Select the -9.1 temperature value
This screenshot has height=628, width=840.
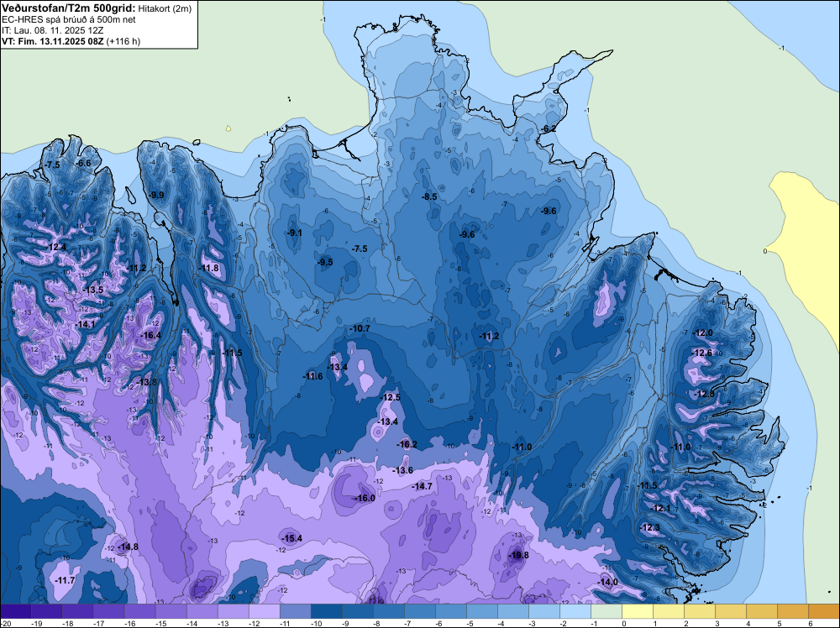(x=294, y=233)
